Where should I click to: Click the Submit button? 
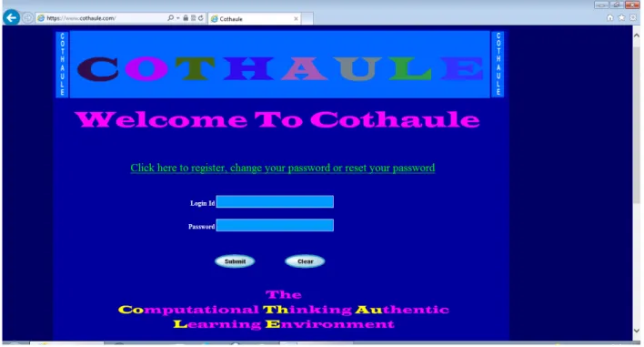pyautogui.click(x=235, y=261)
